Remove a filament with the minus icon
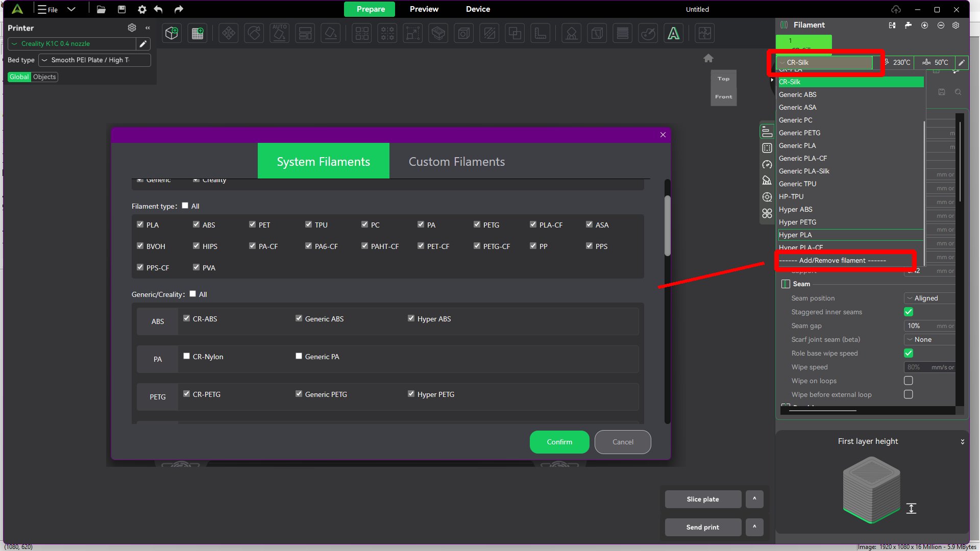Viewport: 980px width, 551px height. [x=941, y=25]
